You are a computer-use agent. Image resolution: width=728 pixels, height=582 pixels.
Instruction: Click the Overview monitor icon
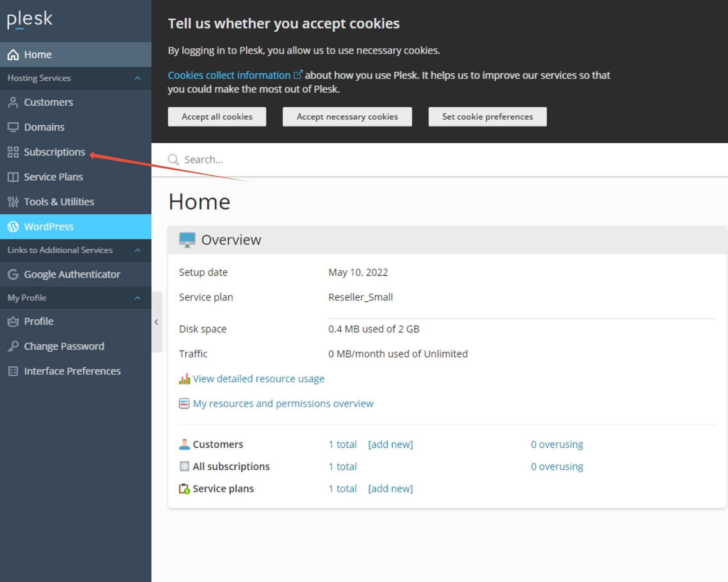tap(187, 240)
